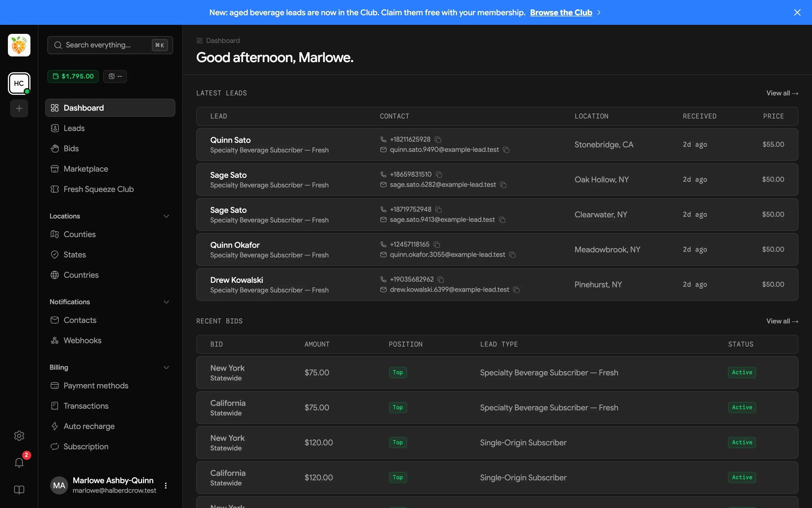This screenshot has width=812, height=508.
Task: Copy Quinn Sato's phone number
Action: pyautogui.click(x=438, y=139)
